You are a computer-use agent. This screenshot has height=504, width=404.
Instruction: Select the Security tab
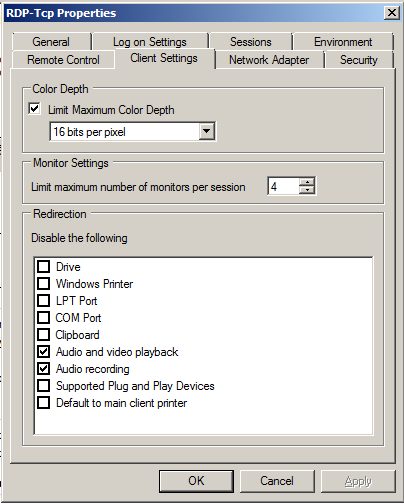coord(359,60)
